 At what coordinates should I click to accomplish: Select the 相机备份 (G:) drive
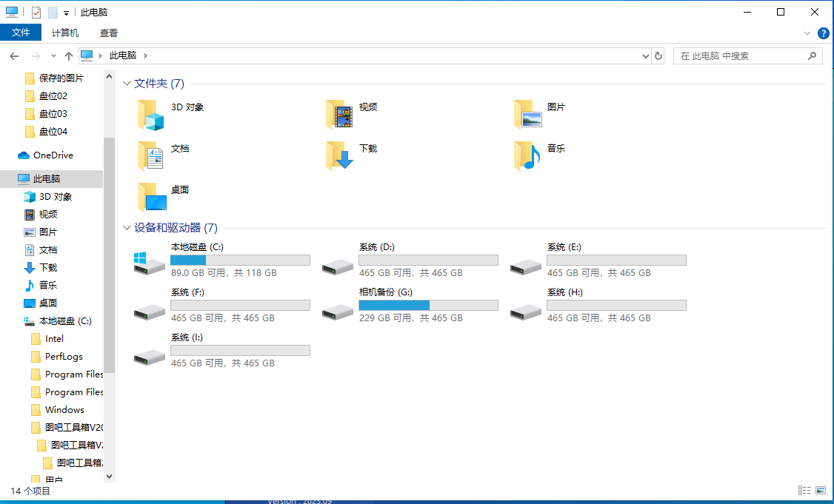click(410, 306)
